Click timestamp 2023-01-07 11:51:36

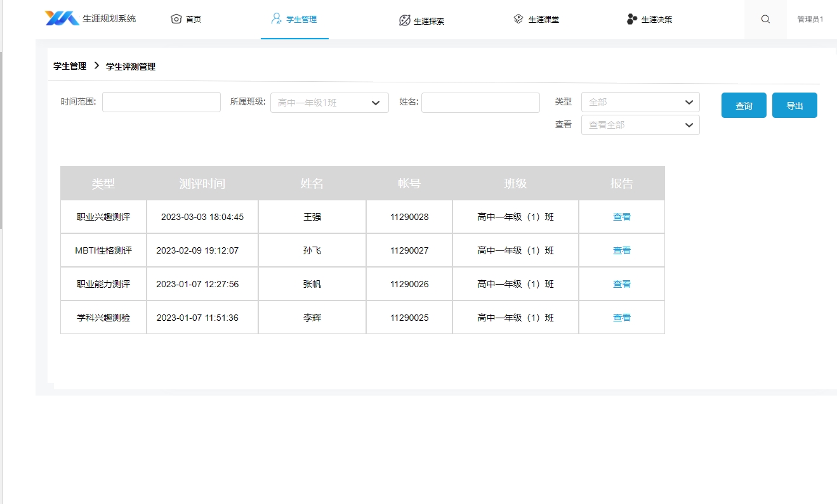(x=197, y=318)
